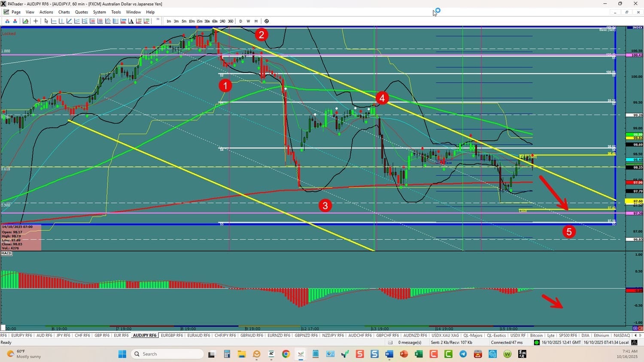The image size is (644, 362).
Task: Open the weather widget showing 60°F
Action: click(x=24, y=354)
